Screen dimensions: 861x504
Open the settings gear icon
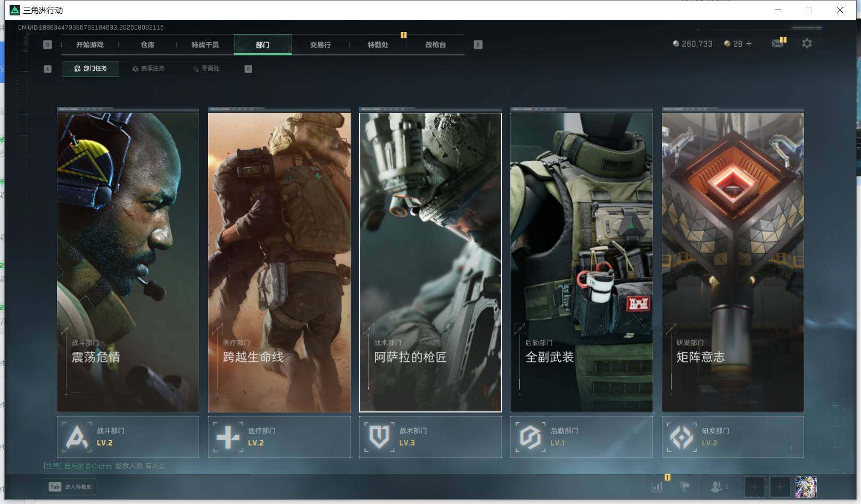coord(807,44)
